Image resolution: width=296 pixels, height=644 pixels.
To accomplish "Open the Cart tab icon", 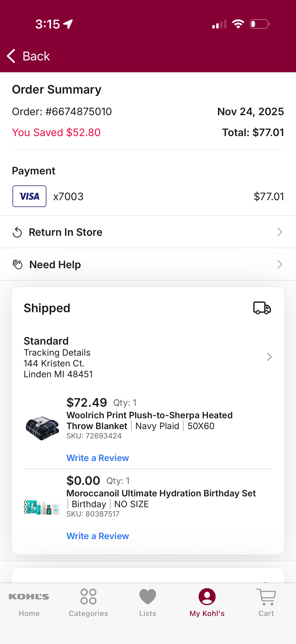I will (x=266, y=597).
